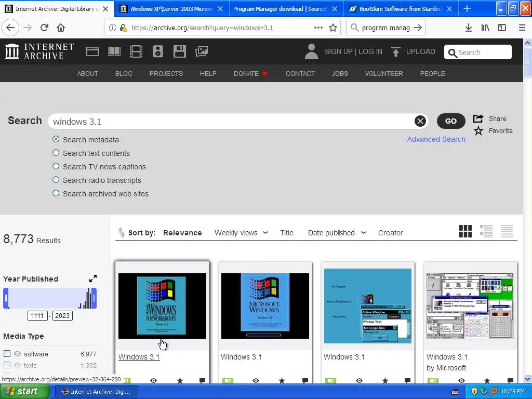532x399 pixels.
Task: Click the user avatar icon
Action: coord(311,51)
